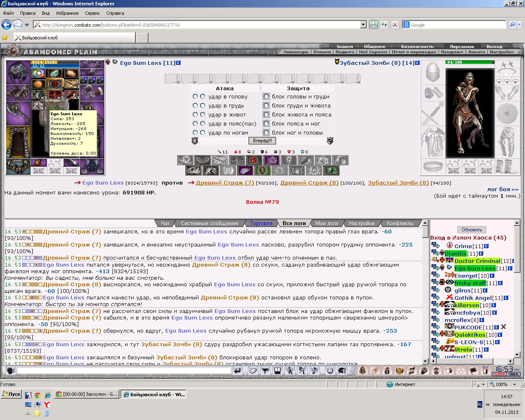
Task: Click the player list scroll-up arrow
Action: 517,223
